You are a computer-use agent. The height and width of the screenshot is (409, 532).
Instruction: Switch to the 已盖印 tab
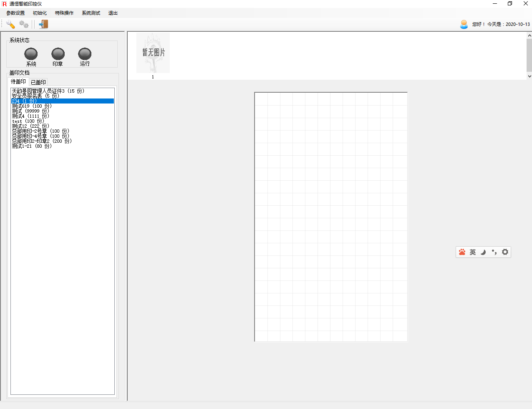pos(38,82)
